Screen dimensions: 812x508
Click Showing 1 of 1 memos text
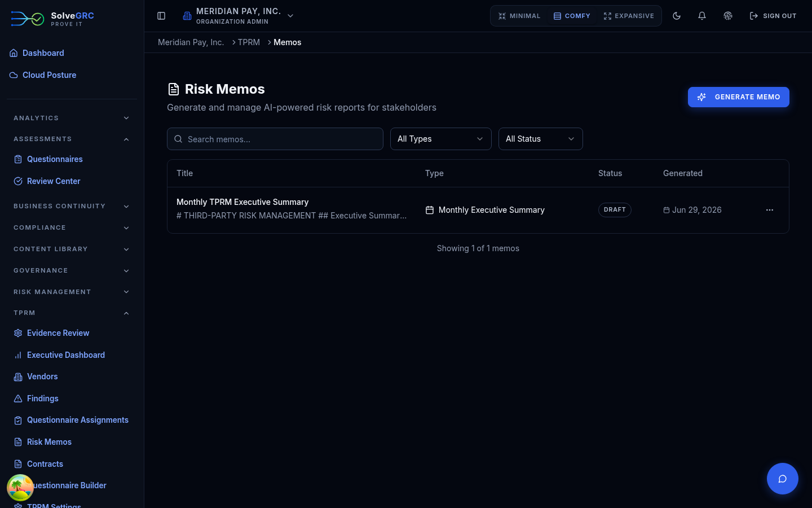pos(478,248)
